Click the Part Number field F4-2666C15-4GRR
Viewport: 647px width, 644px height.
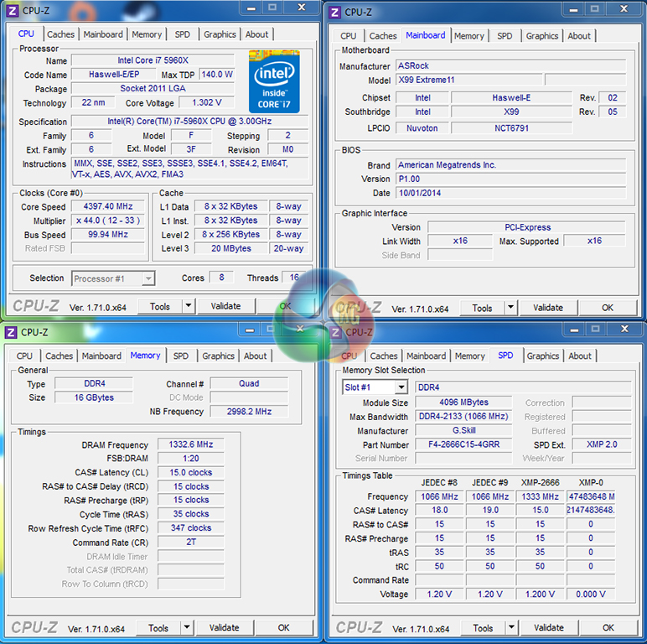coord(463,444)
